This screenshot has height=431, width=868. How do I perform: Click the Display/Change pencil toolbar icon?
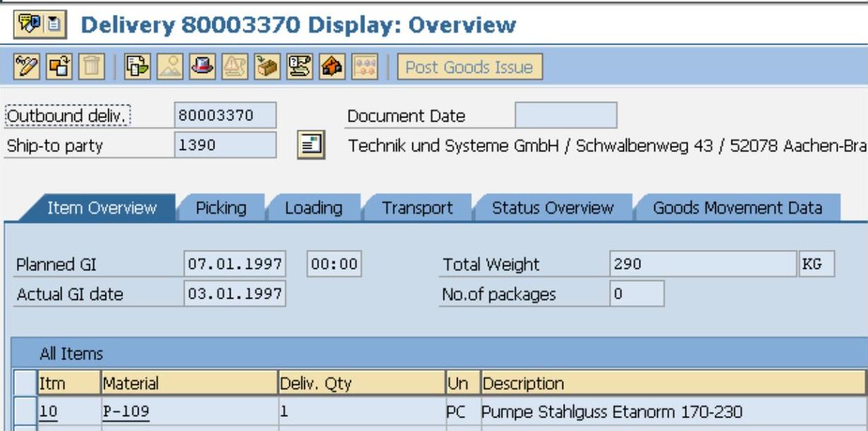[x=25, y=68]
